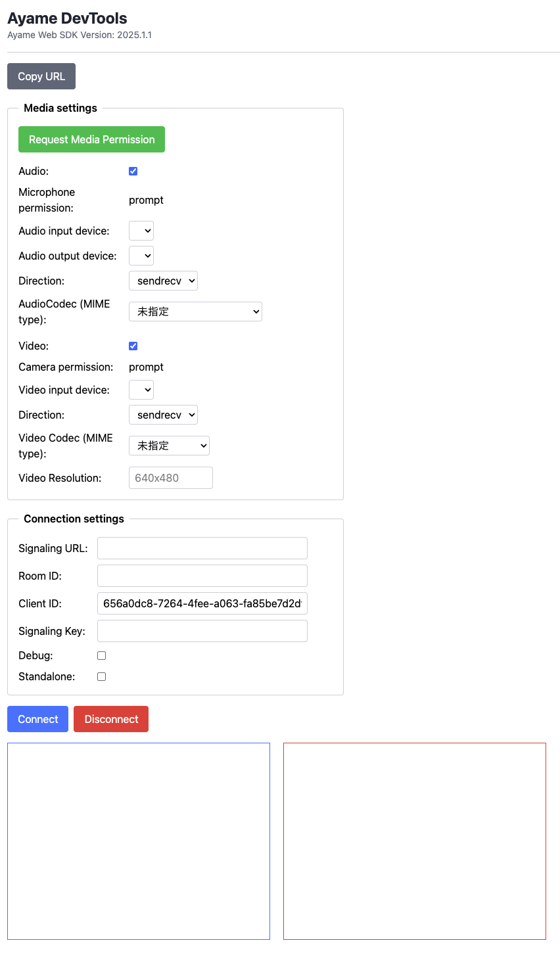The height and width of the screenshot is (953, 560).
Task: Click the Ayame Web SDK Version text
Action: coord(80,35)
